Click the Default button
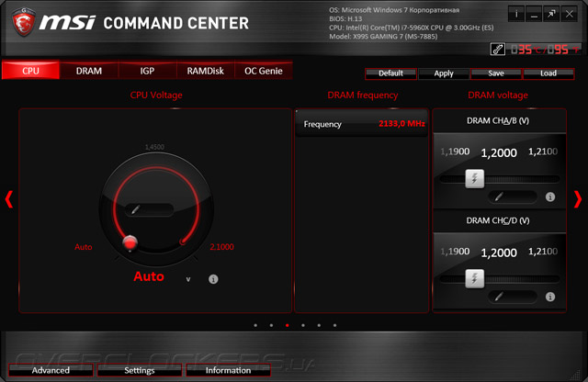The image size is (588, 382). coord(390,73)
